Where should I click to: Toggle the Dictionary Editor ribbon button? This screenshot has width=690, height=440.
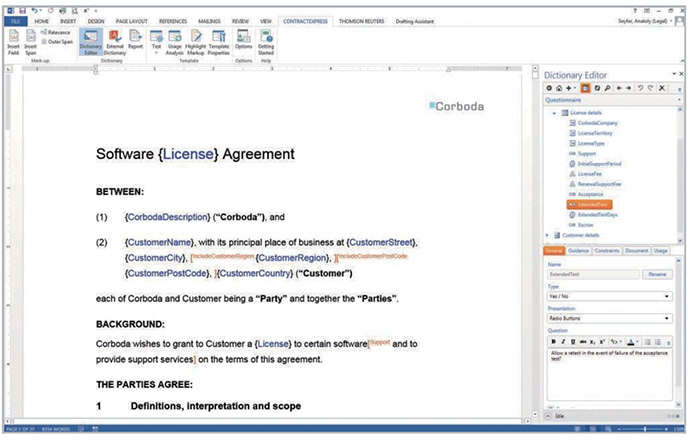pyautogui.click(x=91, y=42)
